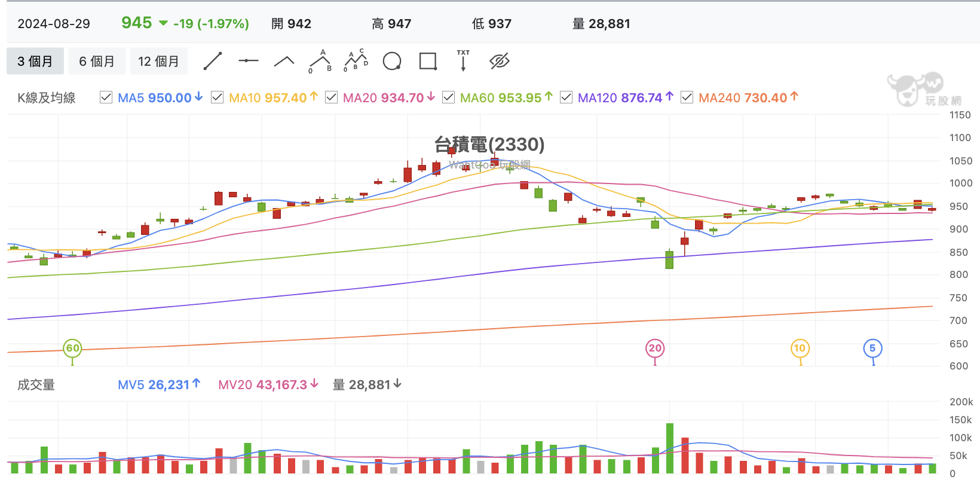Select the horizontal line drawing tool

click(249, 61)
